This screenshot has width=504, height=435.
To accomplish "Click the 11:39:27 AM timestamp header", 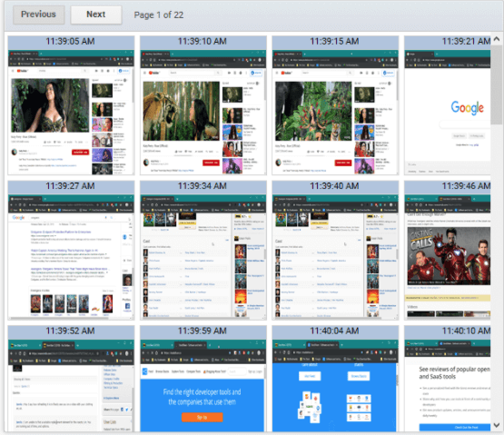I will [71, 186].
